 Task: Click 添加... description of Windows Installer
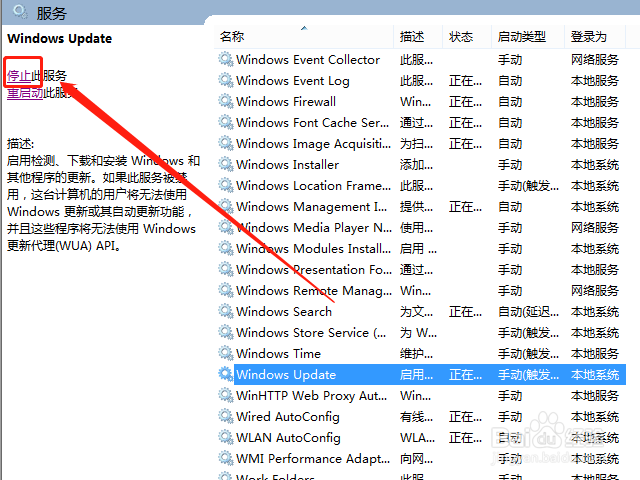(416, 165)
